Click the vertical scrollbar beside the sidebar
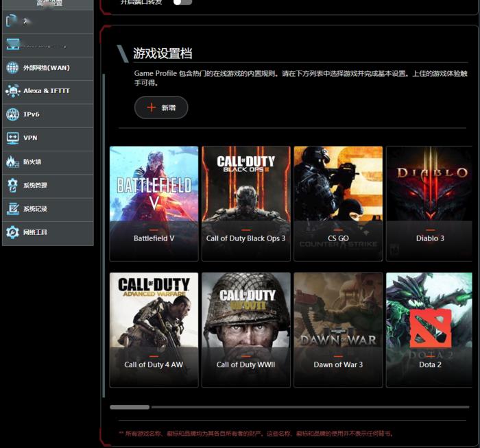The height and width of the screenshot is (448, 480). (104, 233)
